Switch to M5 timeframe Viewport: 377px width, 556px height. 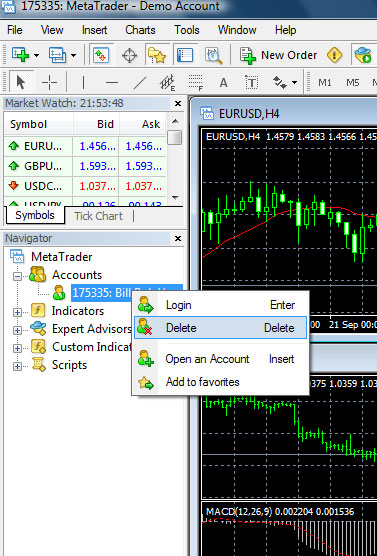(x=353, y=83)
